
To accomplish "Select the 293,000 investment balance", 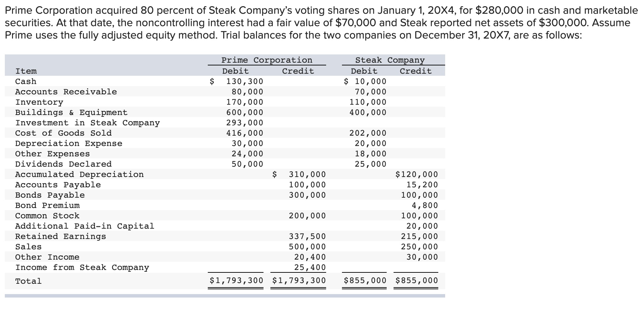I will pos(244,123).
